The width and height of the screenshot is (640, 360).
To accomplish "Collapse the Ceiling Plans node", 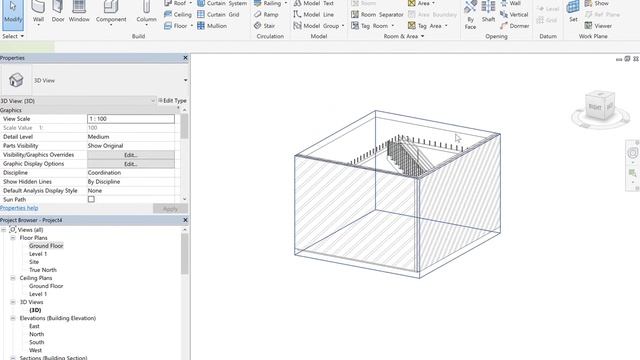I will 13,278.
